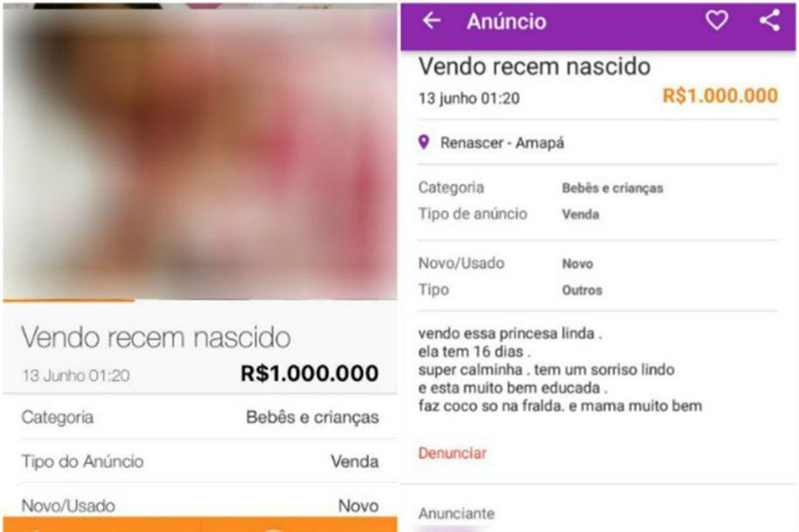Tap the Anúncio header title

pyautogui.click(x=506, y=21)
